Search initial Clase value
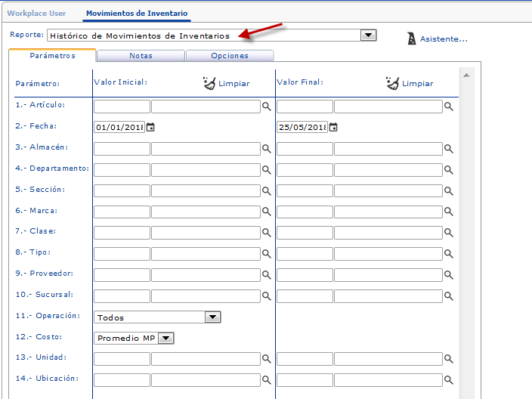 point(266,233)
